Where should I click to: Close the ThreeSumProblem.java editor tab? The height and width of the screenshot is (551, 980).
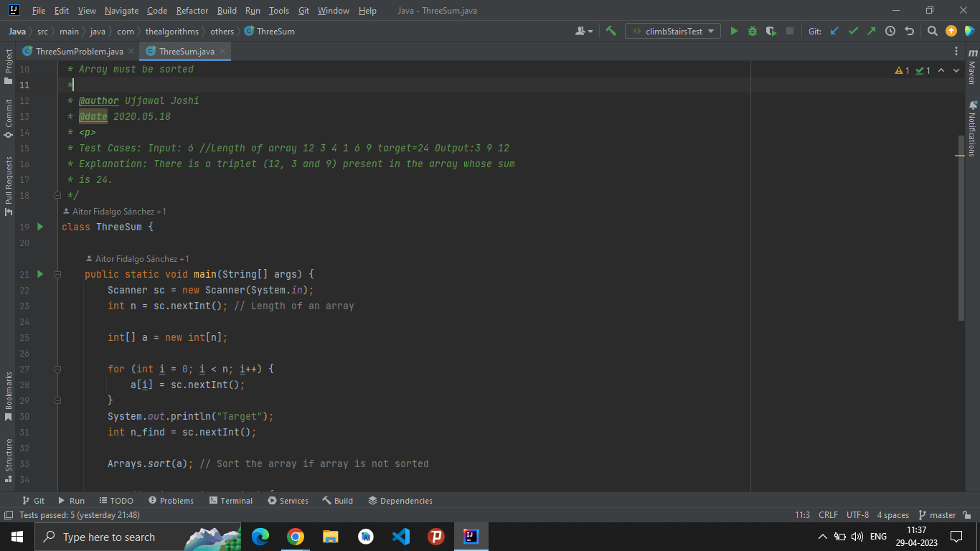click(x=131, y=52)
